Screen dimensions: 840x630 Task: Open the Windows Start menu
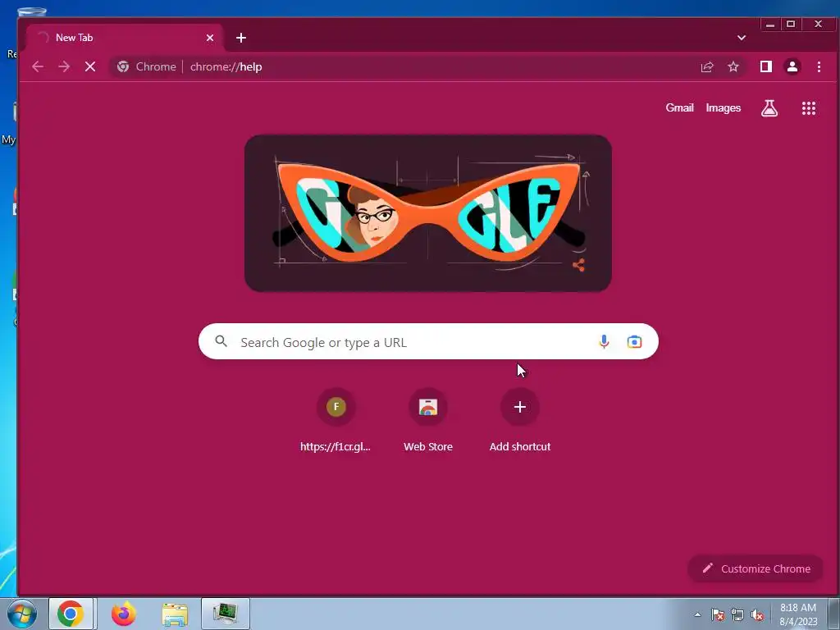22,614
